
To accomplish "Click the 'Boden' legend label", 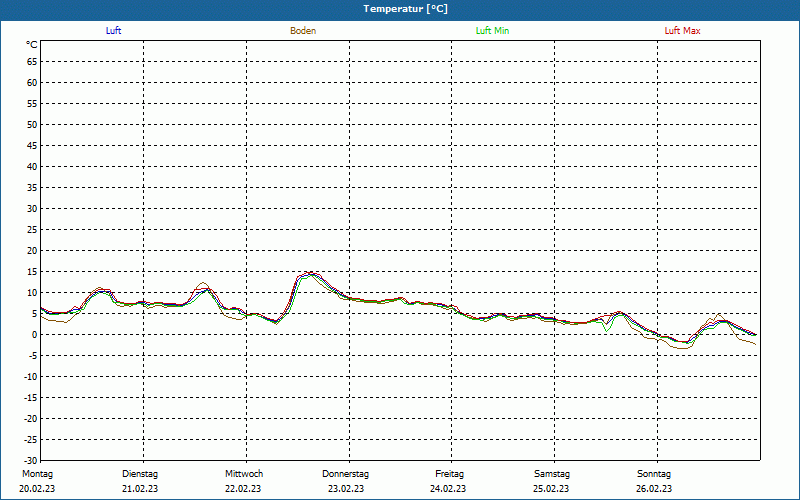I will point(303,31).
